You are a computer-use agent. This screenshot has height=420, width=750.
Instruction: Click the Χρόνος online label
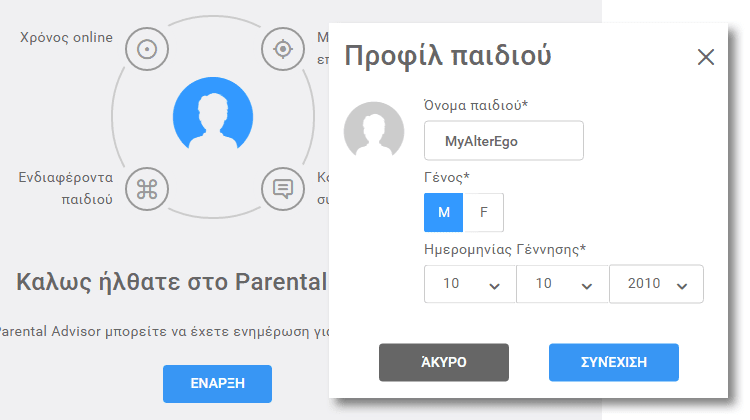point(66,37)
